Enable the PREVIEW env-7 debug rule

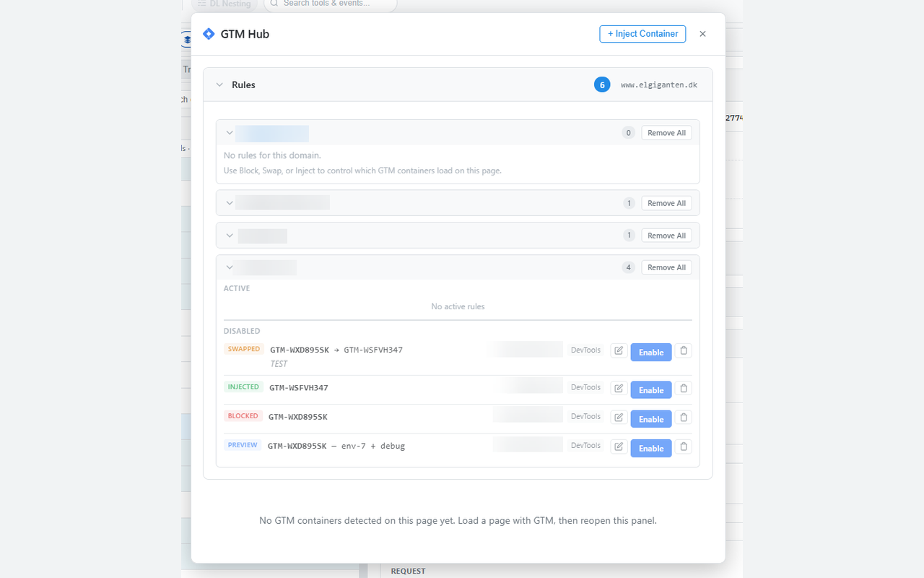click(x=651, y=448)
